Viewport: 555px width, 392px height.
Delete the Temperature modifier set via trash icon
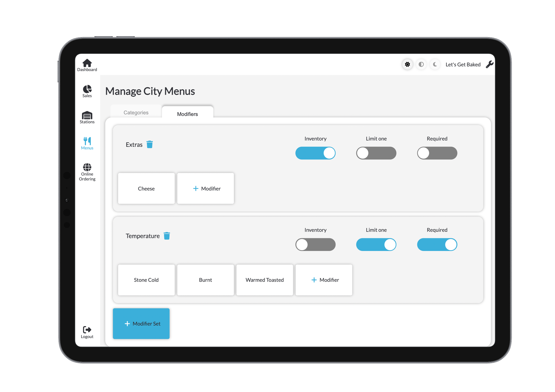coord(167,236)
